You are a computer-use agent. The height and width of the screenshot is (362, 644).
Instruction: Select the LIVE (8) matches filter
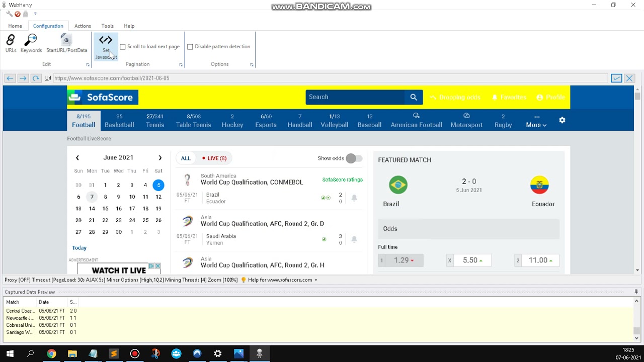tap(214, 158)
